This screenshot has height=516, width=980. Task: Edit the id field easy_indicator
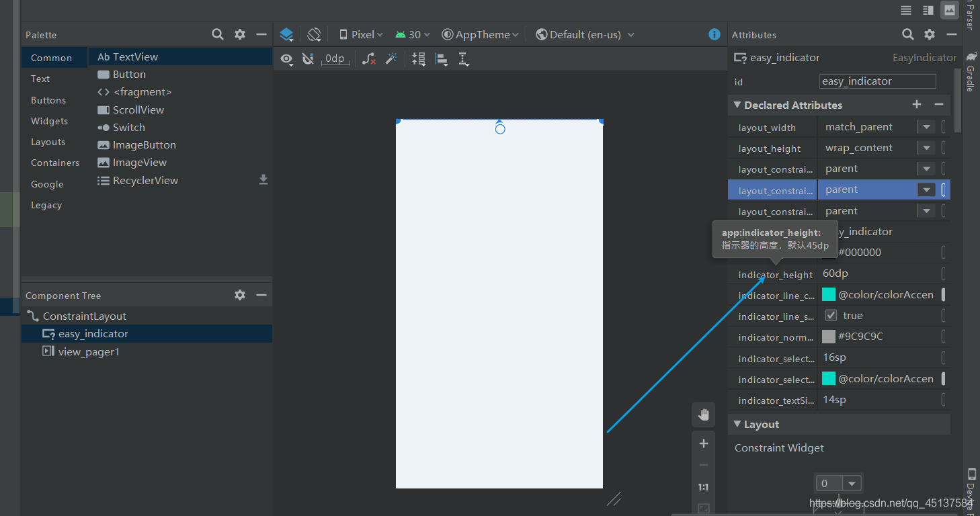(878, 81)
